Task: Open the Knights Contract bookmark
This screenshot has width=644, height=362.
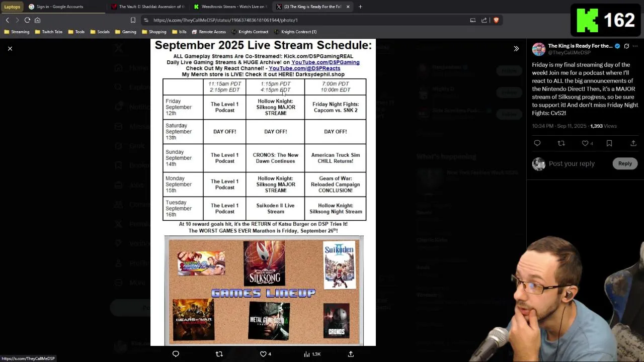Action: (x=250, y=32)
